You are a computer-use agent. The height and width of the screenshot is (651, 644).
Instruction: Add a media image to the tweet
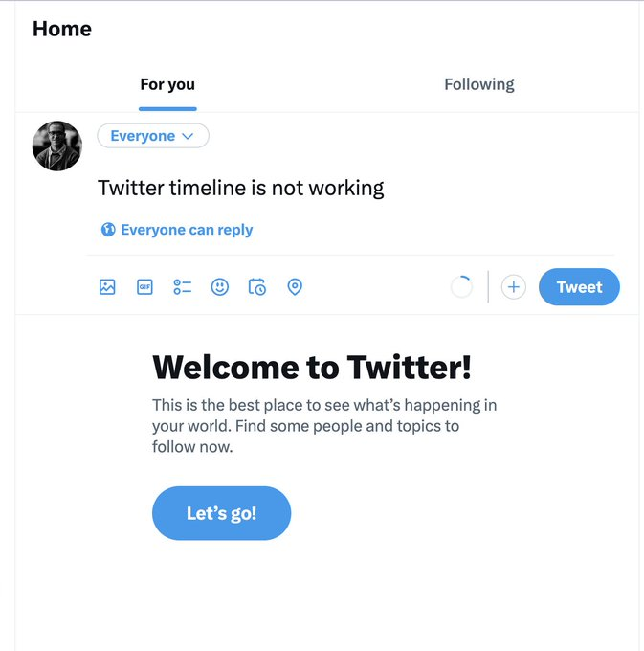coord(107,286)
